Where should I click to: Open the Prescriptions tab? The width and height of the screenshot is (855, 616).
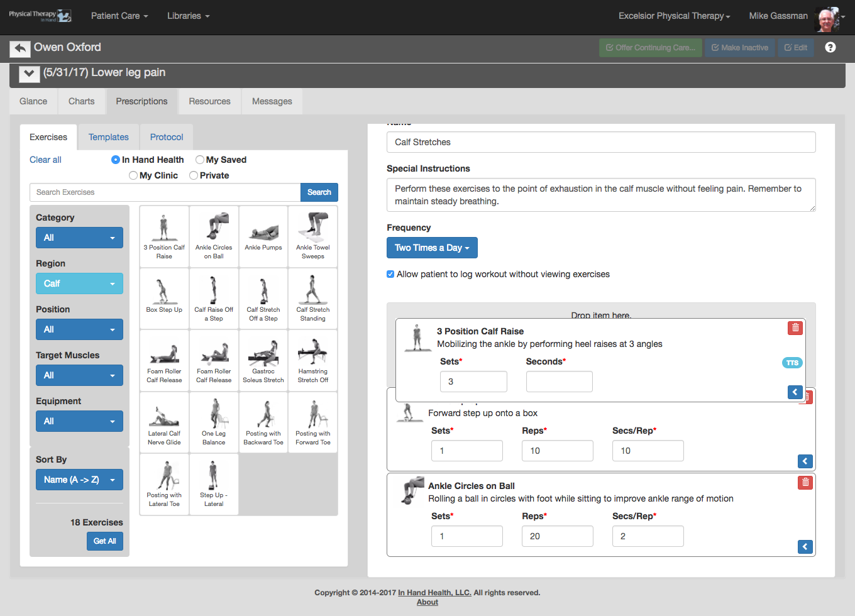[x=142, y=101]
